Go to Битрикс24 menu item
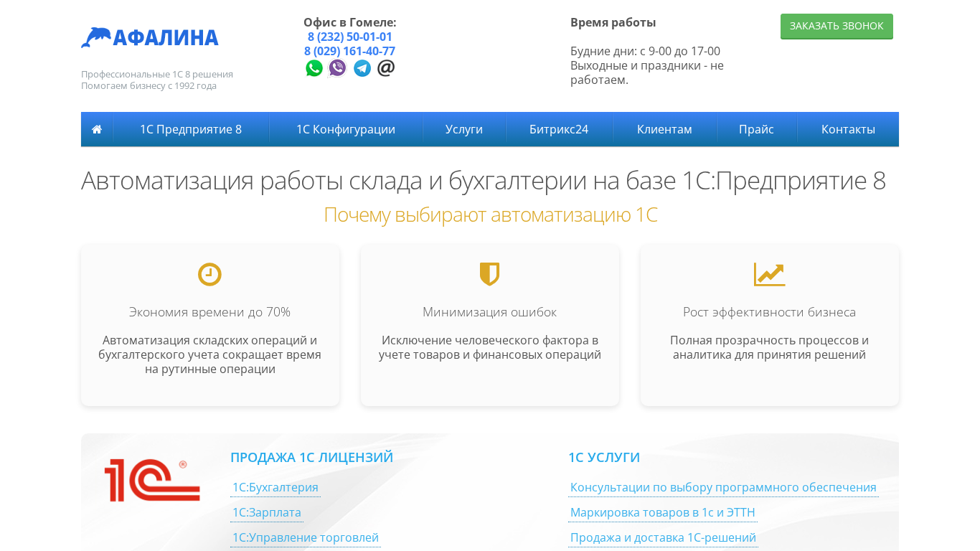Image resolution: width=980 pixels, height=551 pixels. (x=559, y=129)
